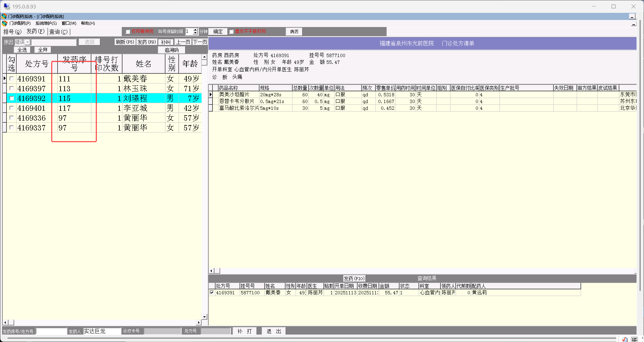644x342 pixels.
Task: Open the 门诊配药(P) menu
Action: click(20, 23)
